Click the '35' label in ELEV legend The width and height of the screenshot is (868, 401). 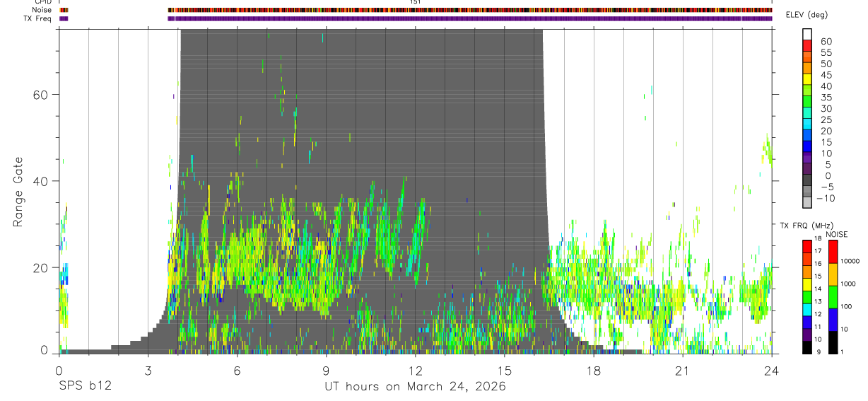pos(826,98)
